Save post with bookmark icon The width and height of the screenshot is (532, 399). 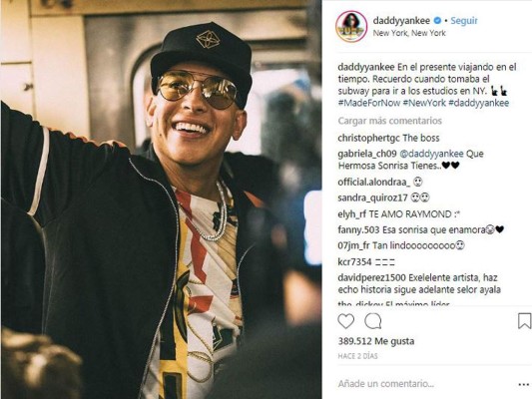click(524, 321)
